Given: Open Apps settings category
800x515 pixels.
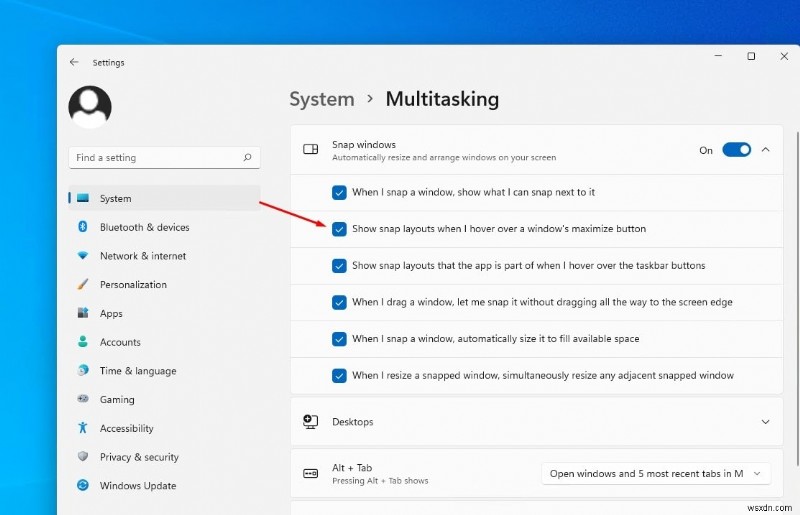Looking at the screenshot, I should click(164, 313).
